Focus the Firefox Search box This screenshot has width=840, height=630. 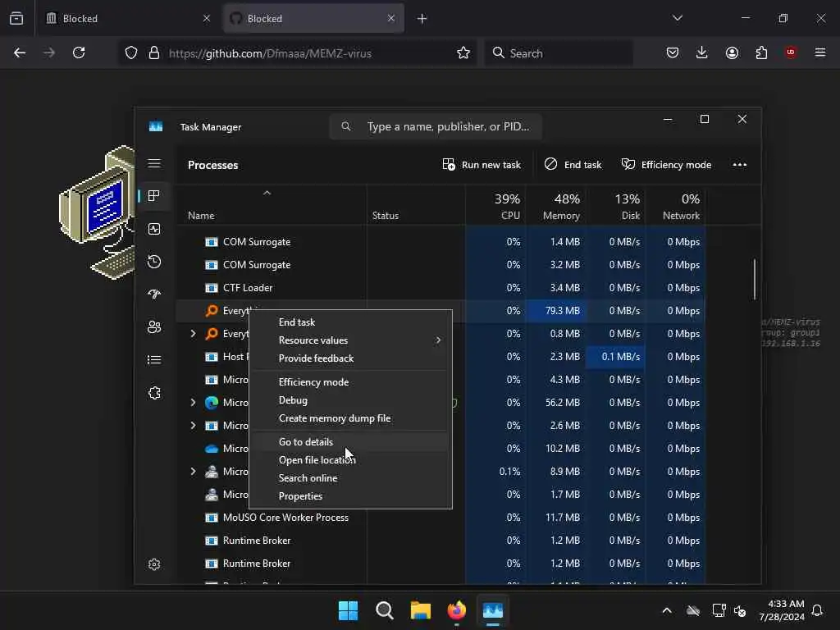(x=559, y=53)
